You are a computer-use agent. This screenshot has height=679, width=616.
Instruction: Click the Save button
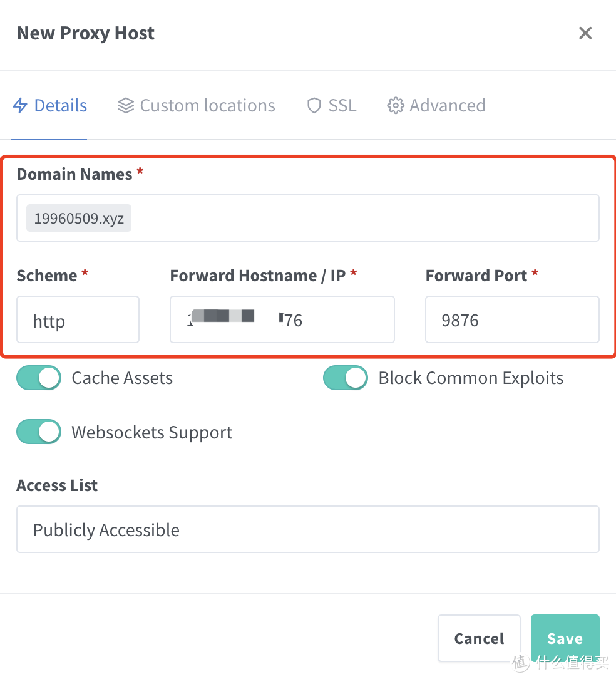click(565, 638)
